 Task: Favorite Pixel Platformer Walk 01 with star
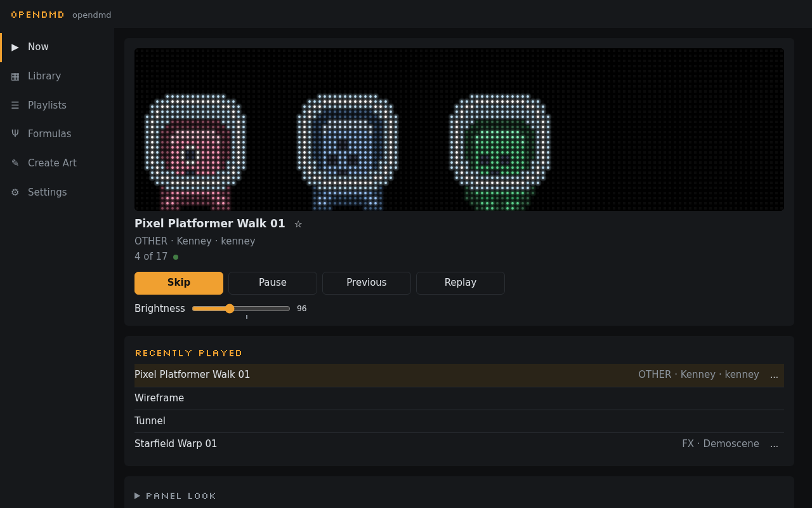[298, 224]
